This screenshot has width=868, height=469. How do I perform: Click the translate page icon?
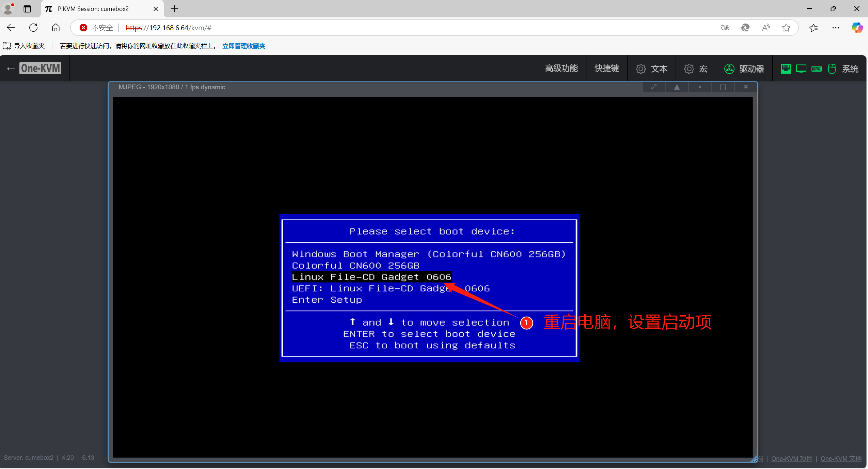(x=725, y=28)
